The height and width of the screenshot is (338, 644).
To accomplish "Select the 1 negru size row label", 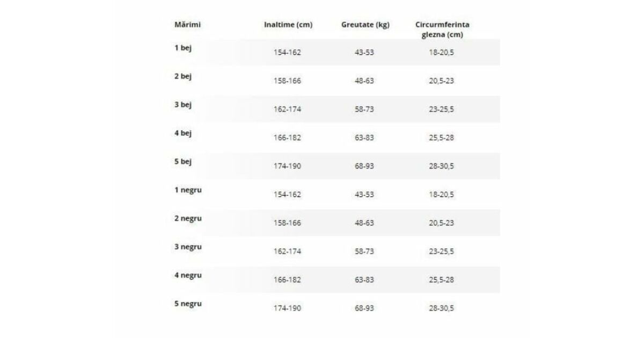I will coord(188,190).
